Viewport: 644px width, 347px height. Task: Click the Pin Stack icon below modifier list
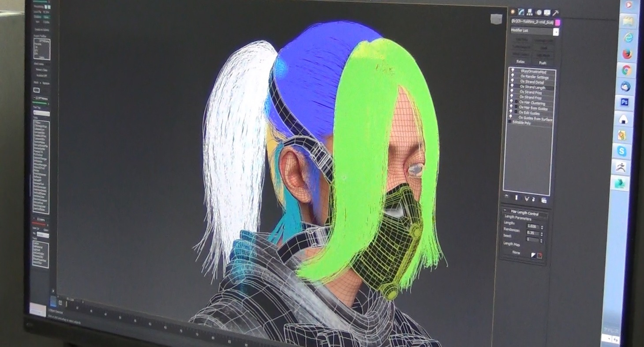click(x=506, y=196)
